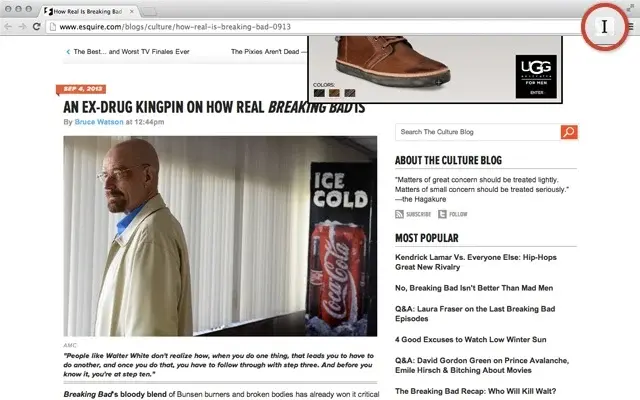
Task: Open 'The Best... and Worst TV Finales Ever' link
Action: [x=131, y=52]
